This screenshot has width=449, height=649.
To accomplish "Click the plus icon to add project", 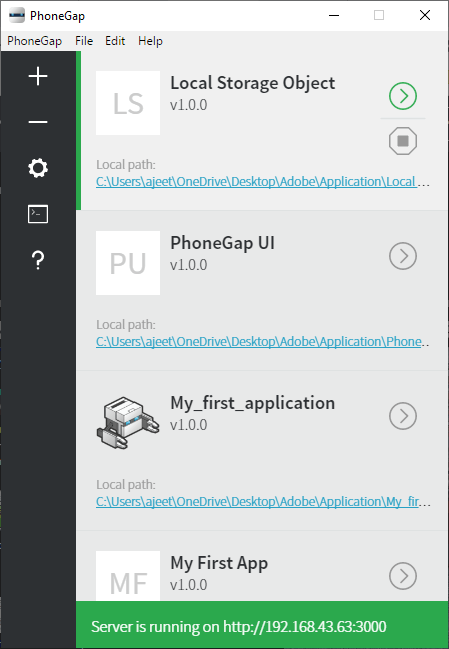I will point(38,77).
